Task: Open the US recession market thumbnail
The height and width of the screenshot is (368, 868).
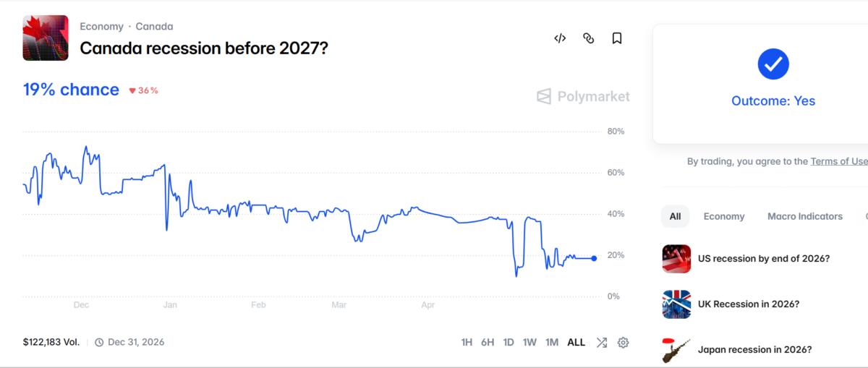Action: click(x=676, y=259)
